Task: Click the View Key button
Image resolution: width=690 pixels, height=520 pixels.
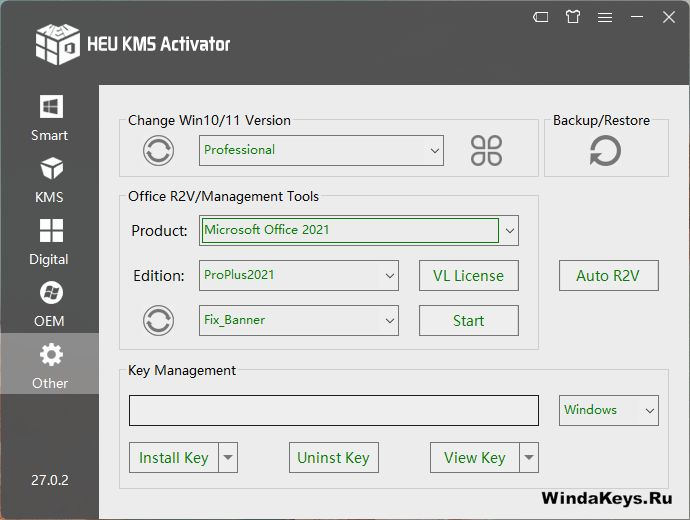Action: click(x=475, y=458)
